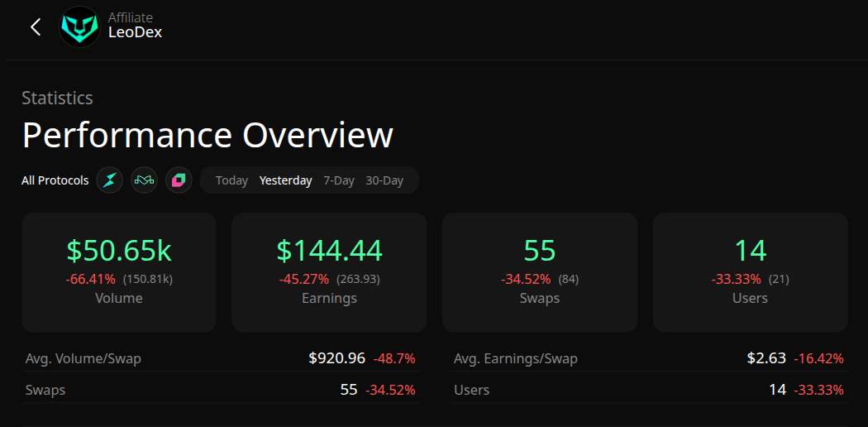Select the Yesterday time range

point(285,180)
